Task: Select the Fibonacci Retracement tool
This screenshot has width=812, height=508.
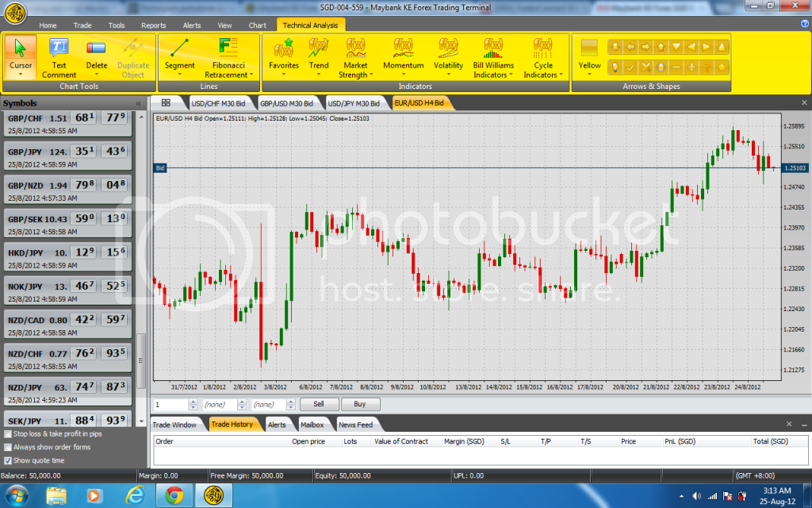Action: [x=228, y=58]
